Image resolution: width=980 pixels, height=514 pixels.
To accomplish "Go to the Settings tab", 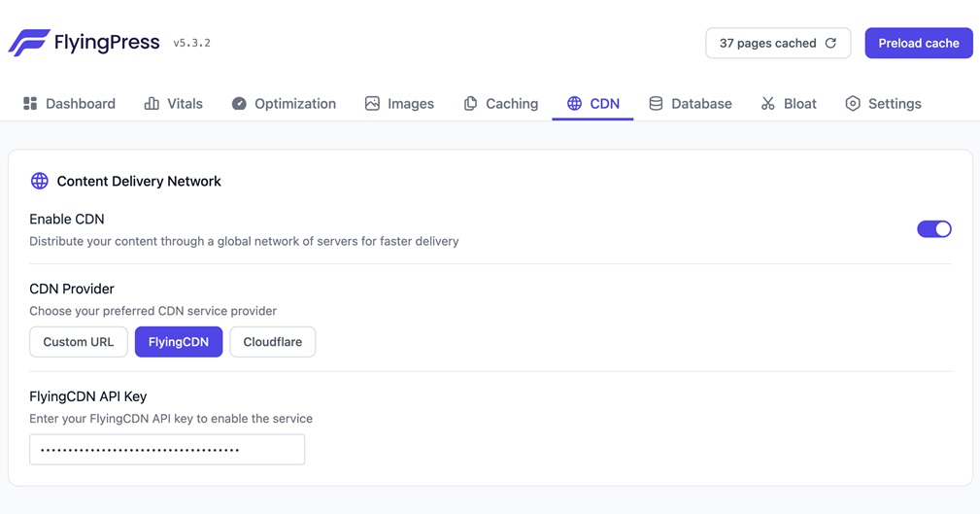I will (883, 103).
